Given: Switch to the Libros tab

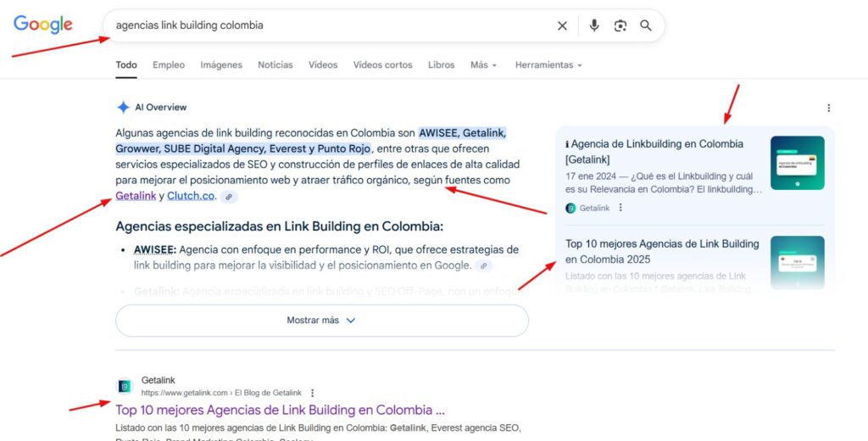Looking at the screenshot, I should (441, 64).
